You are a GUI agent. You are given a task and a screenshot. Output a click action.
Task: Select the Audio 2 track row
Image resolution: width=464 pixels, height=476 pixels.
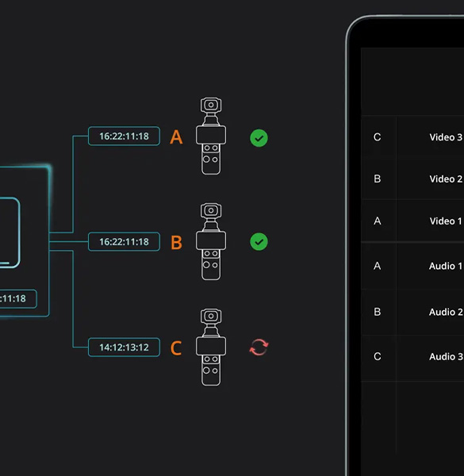(x=412, y=312)
